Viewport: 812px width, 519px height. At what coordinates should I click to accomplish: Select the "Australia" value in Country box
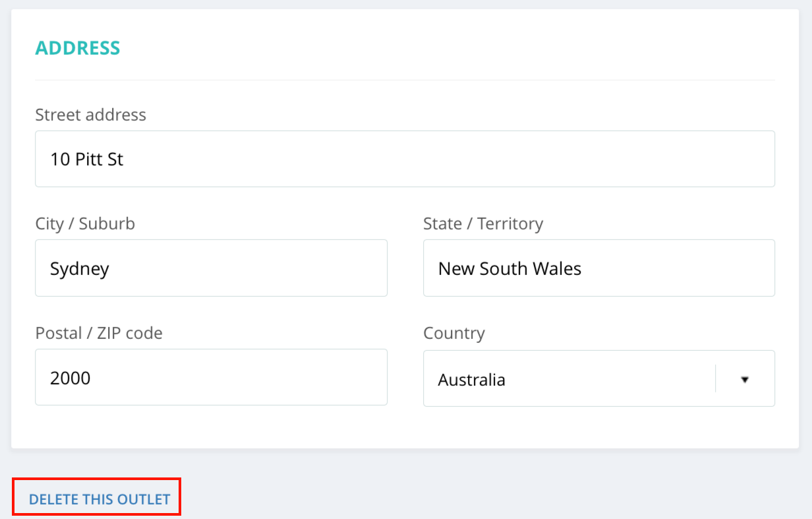472,380
